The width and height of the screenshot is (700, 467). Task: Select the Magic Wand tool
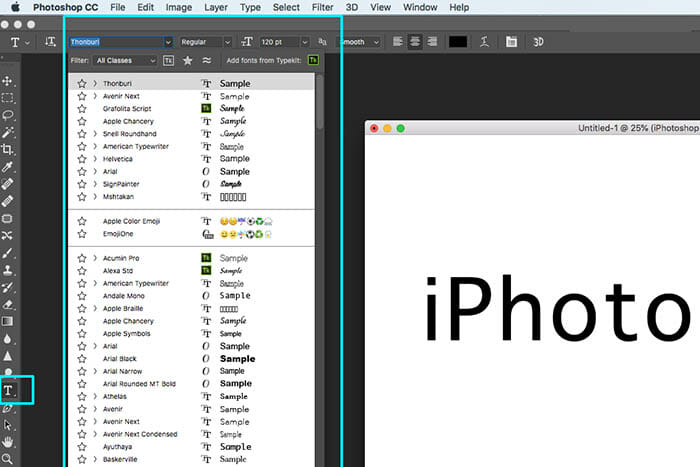[7, 132]
